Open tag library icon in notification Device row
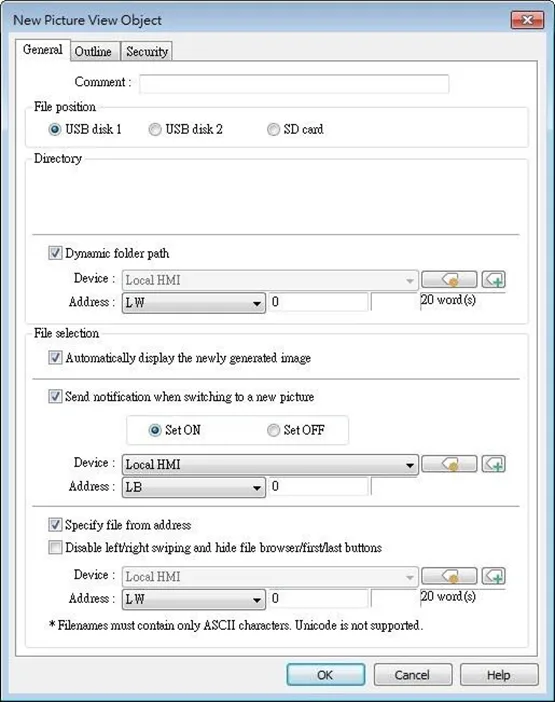Image resolution: width=555 pixels, height=702 pixels. pyautogui.click(x=449, y=464)
